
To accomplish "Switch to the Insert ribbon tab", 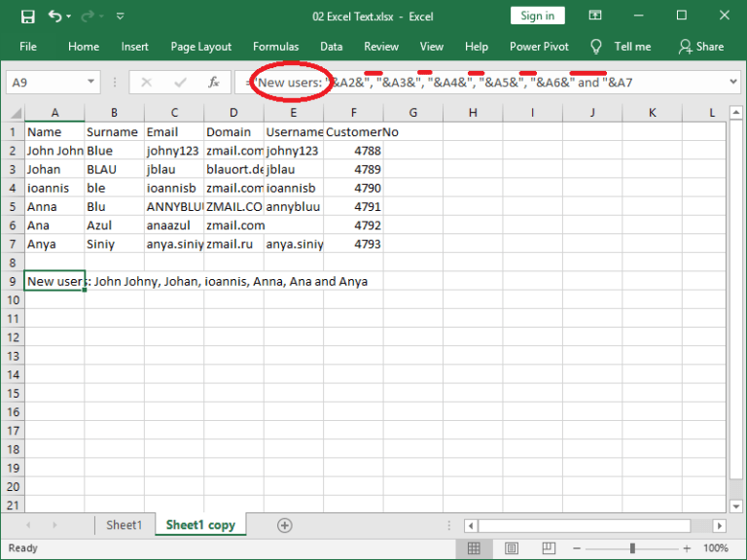I will point(135,47).
